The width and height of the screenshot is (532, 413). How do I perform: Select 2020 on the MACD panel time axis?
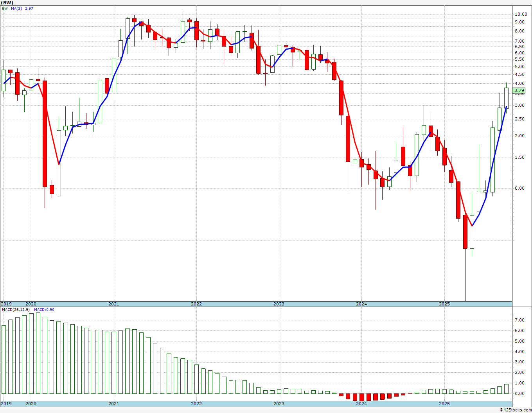pyautogui.click(x=31, y=404)
